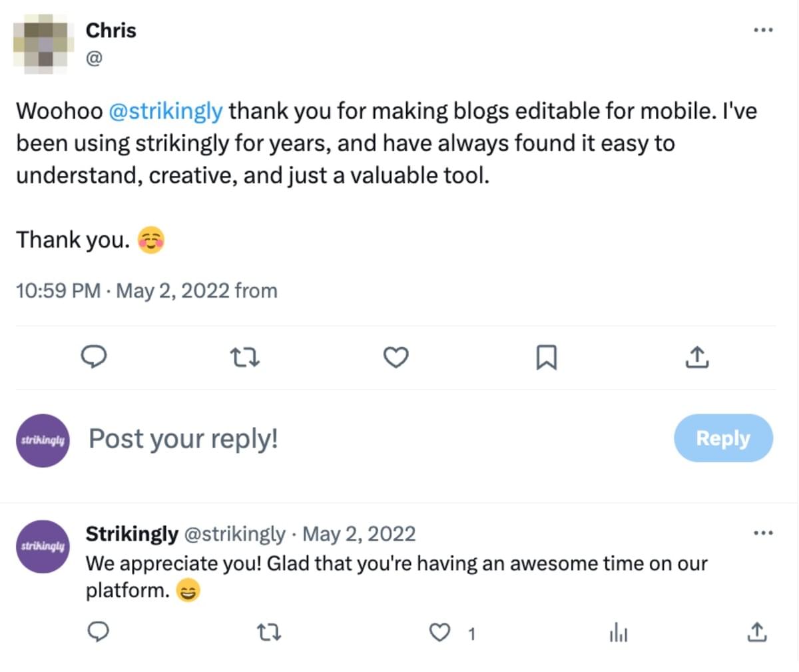Like Chris's tweet with the heart icon
This screenshot has width=799, height=672.
(x=396, y=358)
